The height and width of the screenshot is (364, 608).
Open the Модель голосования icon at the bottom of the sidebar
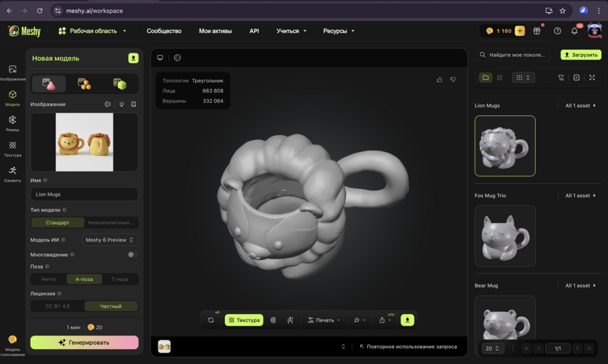(x=12, y=345)
